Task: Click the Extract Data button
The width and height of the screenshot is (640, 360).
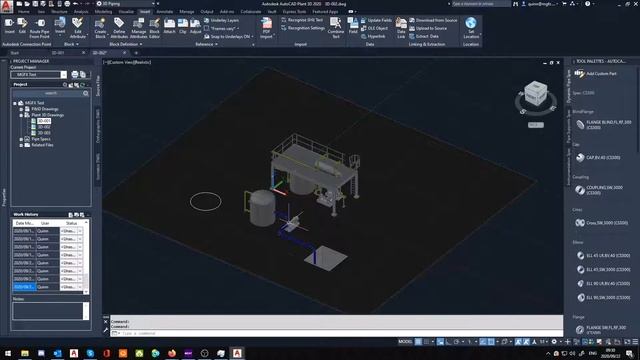Action: coord(424,36)
